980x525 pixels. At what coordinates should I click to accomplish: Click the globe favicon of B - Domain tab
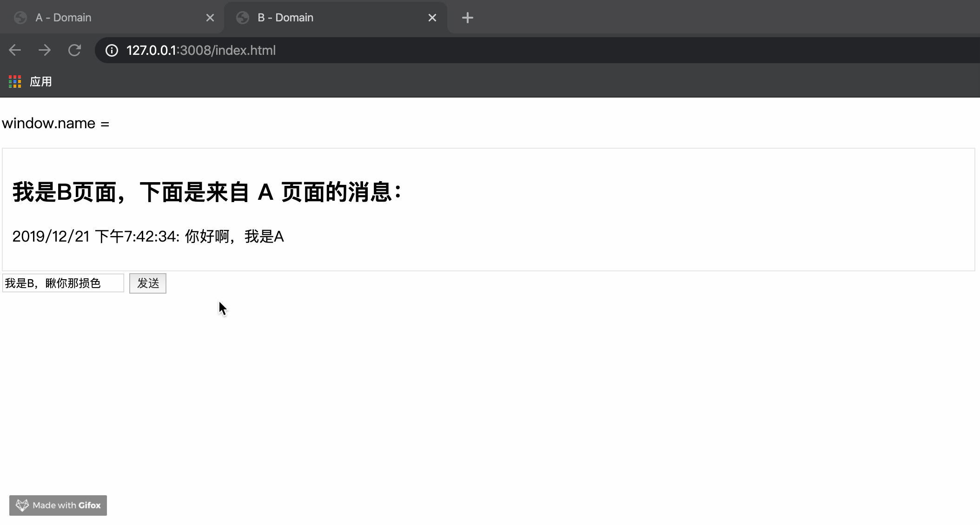pyautogui.click(x=243, y=18)
